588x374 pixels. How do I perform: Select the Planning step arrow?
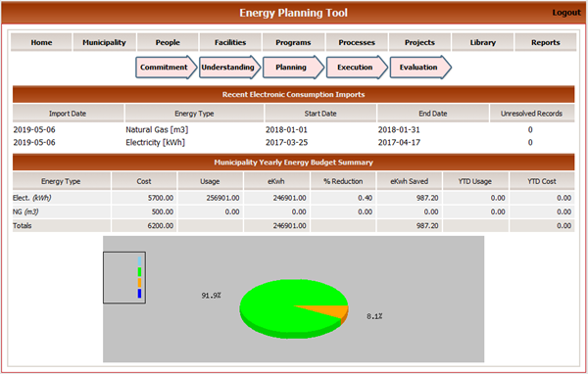tap(293, 68)
